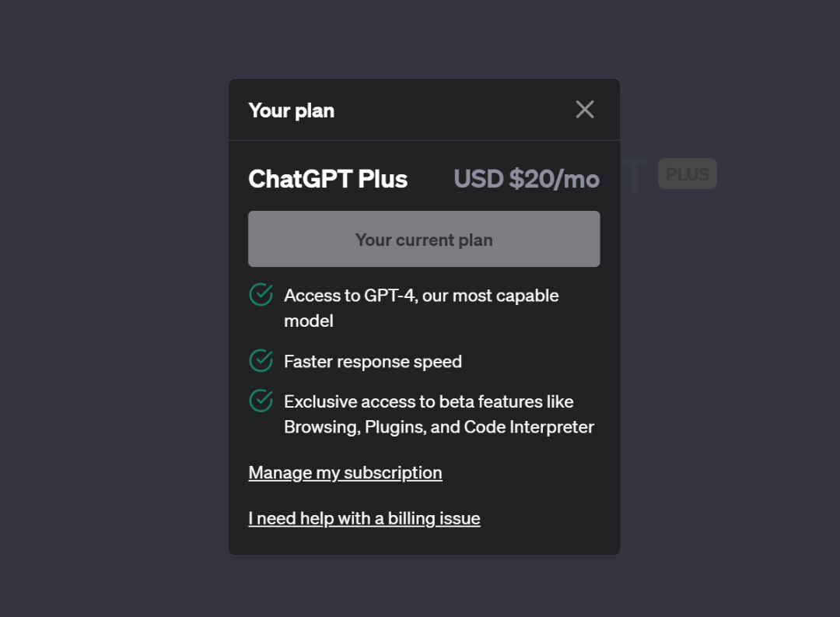Screen dimensions: 840x617
Task: Close the Your plan dialog
Action: pos(584,110)
